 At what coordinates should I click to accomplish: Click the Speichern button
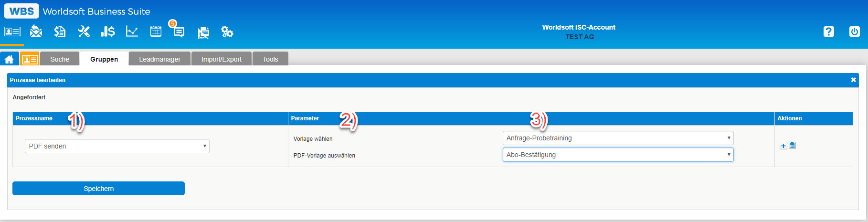98,189
